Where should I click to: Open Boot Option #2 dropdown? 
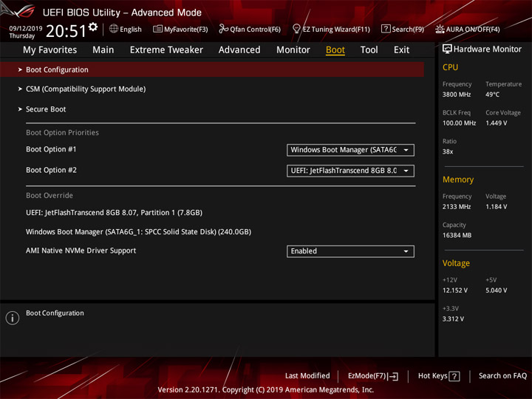pos(350,171)
